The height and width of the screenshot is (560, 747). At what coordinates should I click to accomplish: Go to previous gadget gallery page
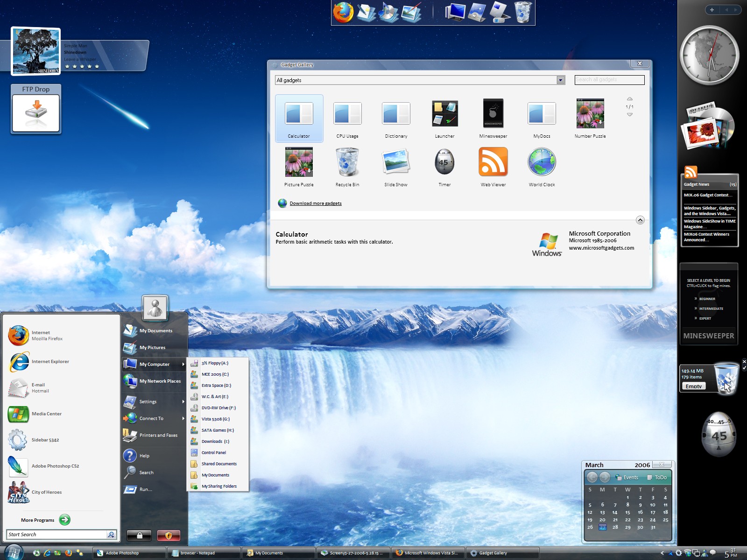click(629, 99)
